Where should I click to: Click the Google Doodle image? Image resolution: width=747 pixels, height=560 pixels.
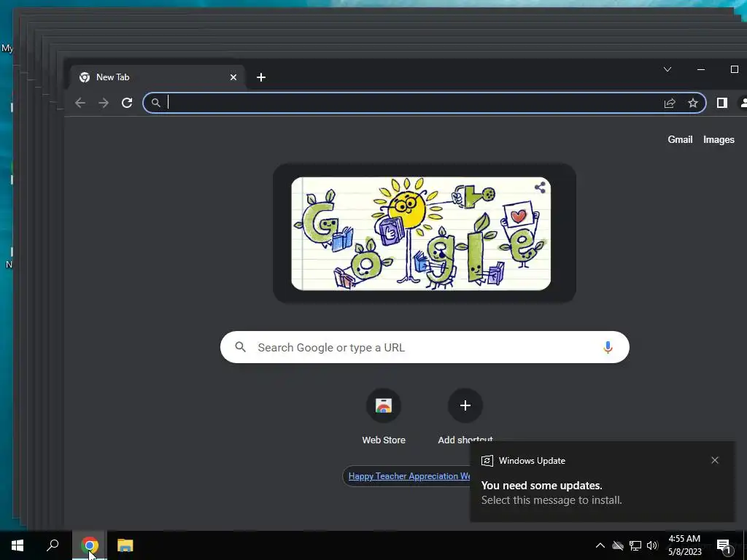coord(421,233)
